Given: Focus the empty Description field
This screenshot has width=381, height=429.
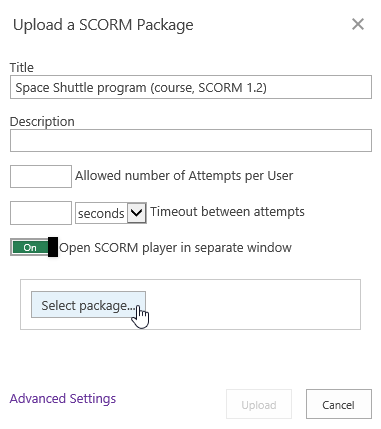Looking at the screenshot, I should tap(191, 140).
